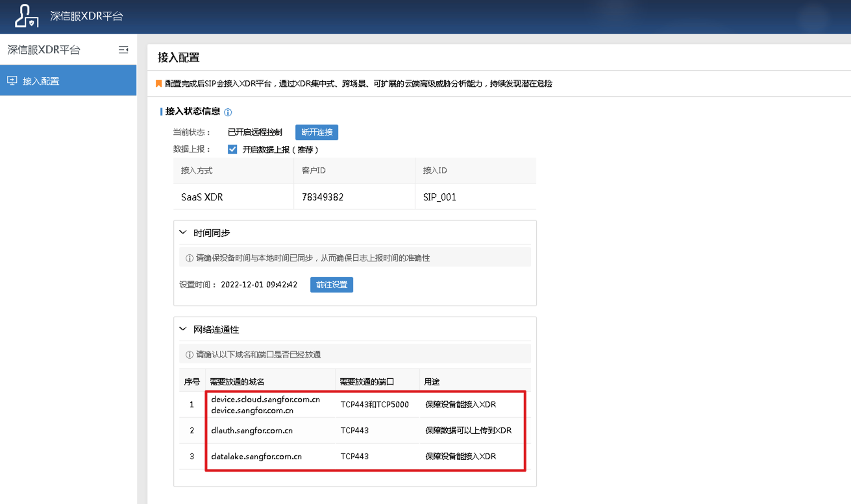Screen dimensions: 851x504
Task: Open settings with the 前往设置 button
Action: 331,285
